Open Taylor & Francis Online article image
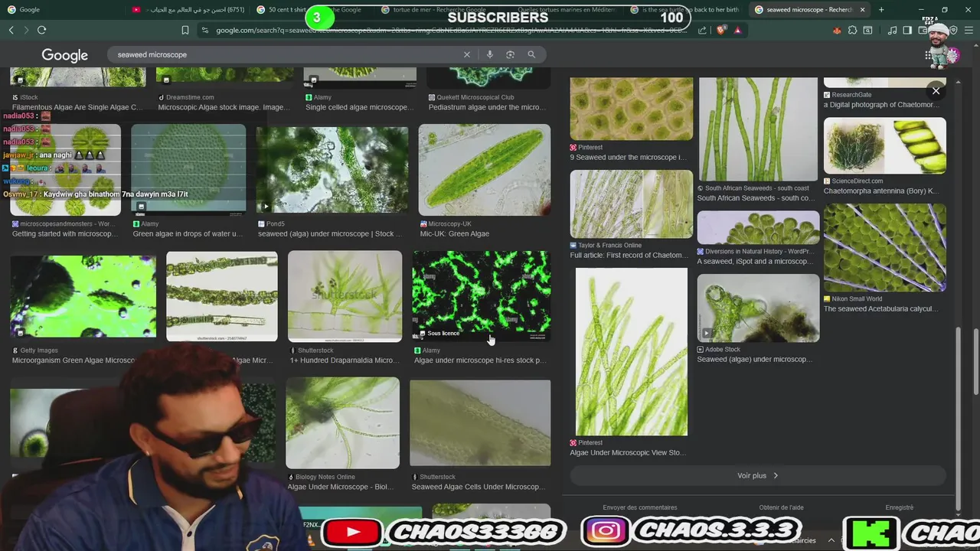The width and height of the screenshot is (980, 551). 631,204
